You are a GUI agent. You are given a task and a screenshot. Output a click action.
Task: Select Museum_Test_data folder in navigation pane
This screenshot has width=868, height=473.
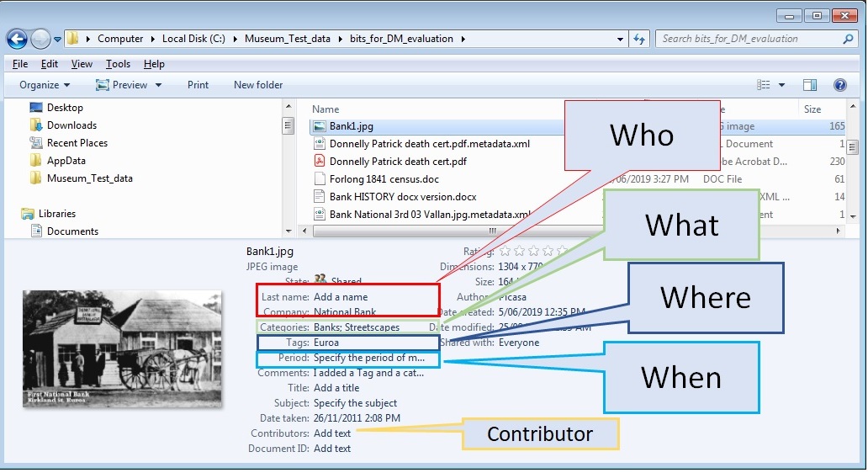pyautogui.click(x=89, y=178)
